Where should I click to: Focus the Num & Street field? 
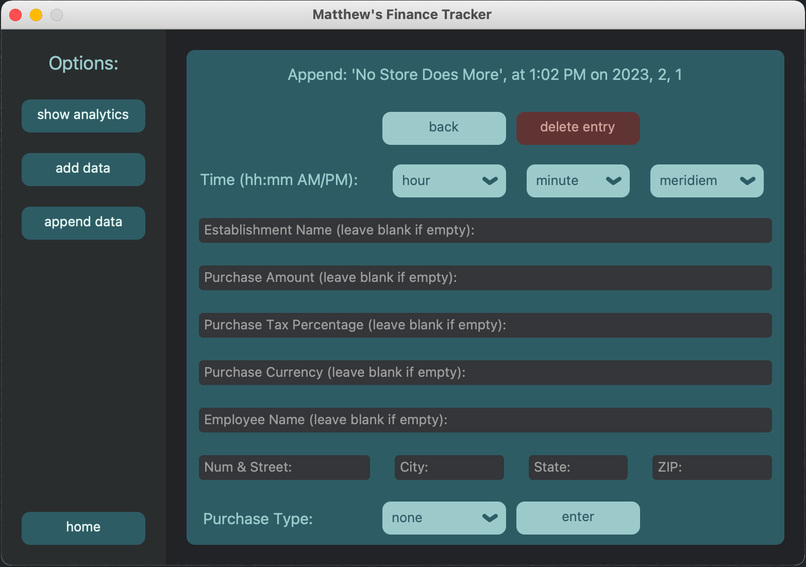[x=284, y=467]
